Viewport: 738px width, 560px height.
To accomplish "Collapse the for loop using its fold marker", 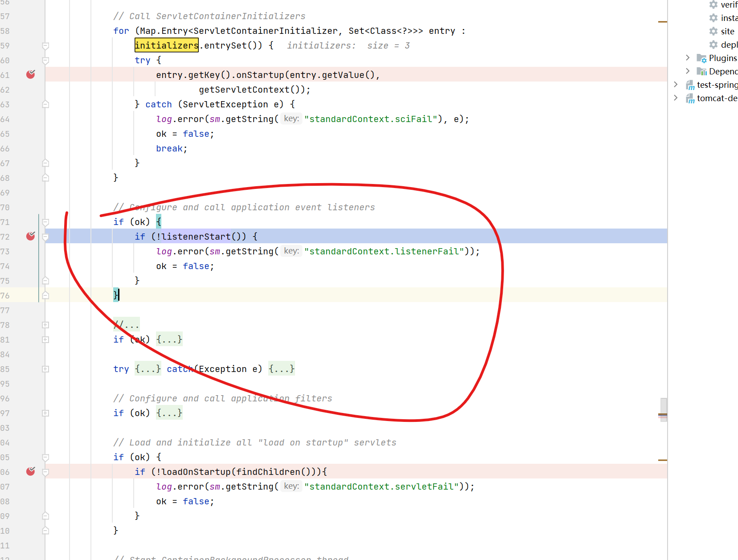I will [45, 45].
